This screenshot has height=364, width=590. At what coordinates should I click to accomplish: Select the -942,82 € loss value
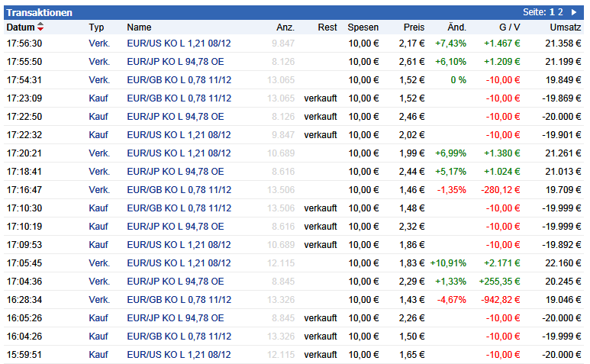click(501, 300)
